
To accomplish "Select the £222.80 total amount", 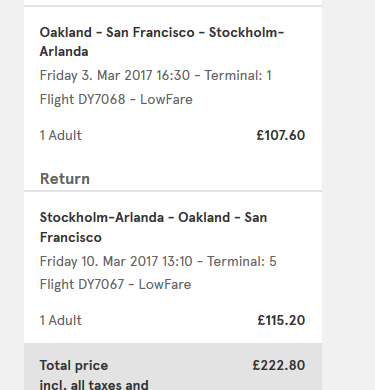I will [x=279, y=365].
